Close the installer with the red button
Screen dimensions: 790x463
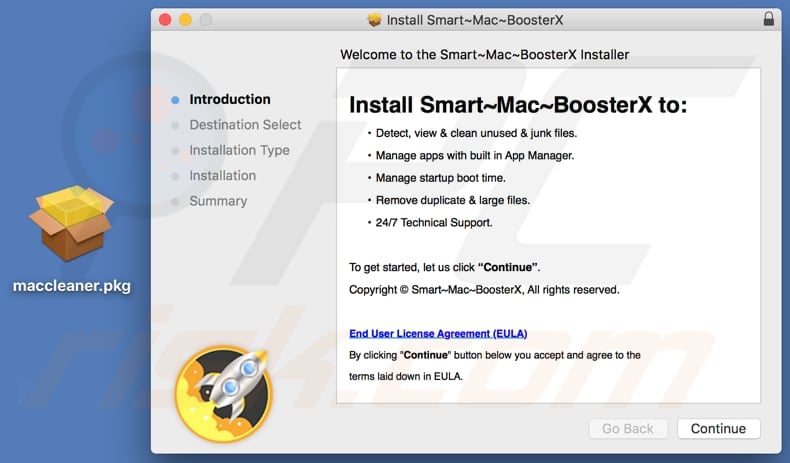tap(165, 20)
